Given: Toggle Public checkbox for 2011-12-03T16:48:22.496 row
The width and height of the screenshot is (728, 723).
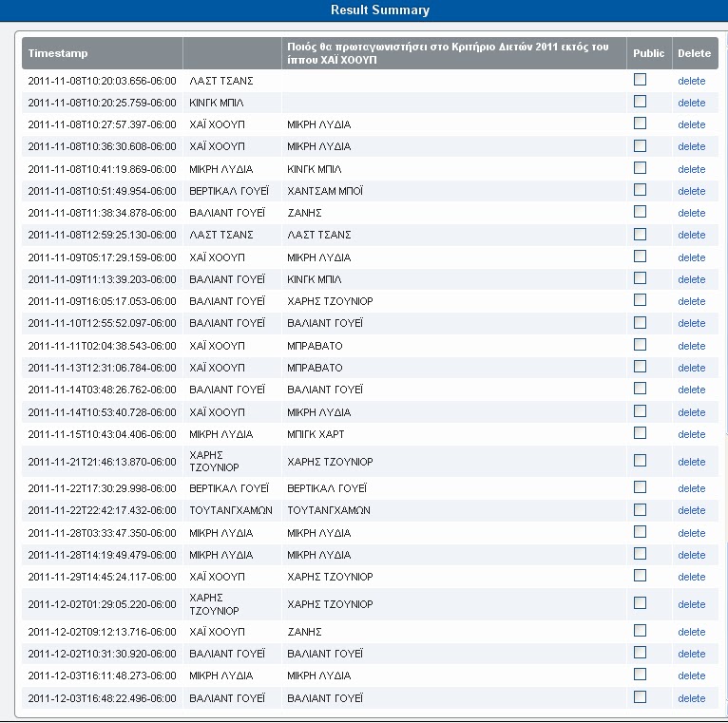Looking at the screenshot, I should pyautogui.click(x=640, y=697).
